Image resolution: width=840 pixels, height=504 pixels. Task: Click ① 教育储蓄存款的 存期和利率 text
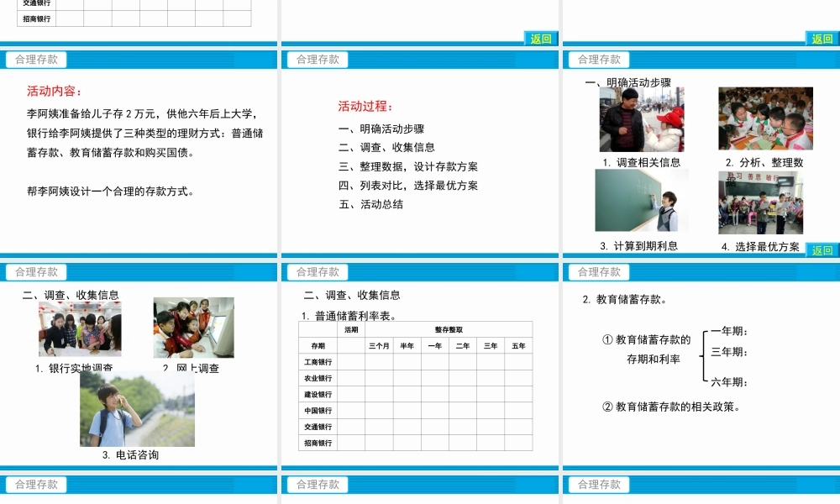(647, 349)
